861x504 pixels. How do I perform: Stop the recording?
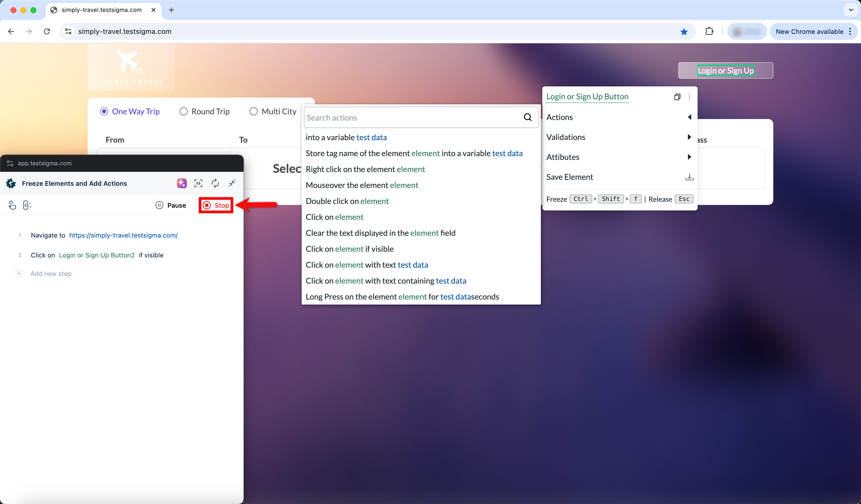[216, 205]
